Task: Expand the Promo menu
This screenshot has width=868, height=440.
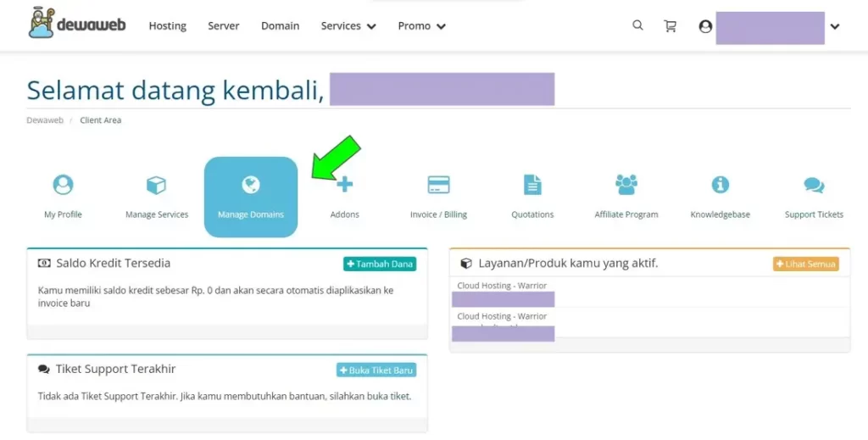Action: pyautogui.click(x=421, y=26)
